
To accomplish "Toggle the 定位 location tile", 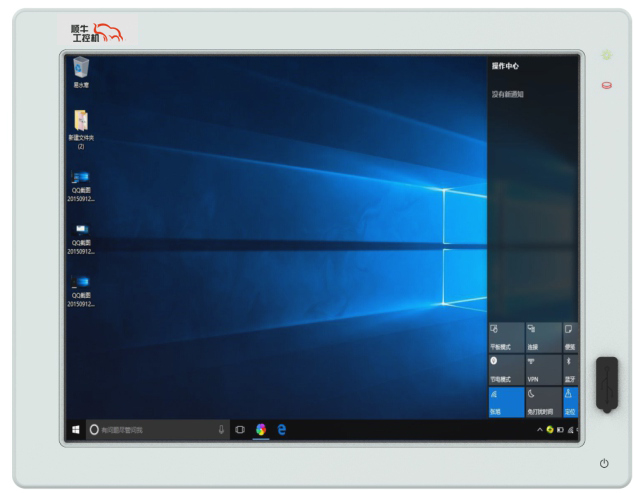I will pyautogui.click(x=570, y=402).
